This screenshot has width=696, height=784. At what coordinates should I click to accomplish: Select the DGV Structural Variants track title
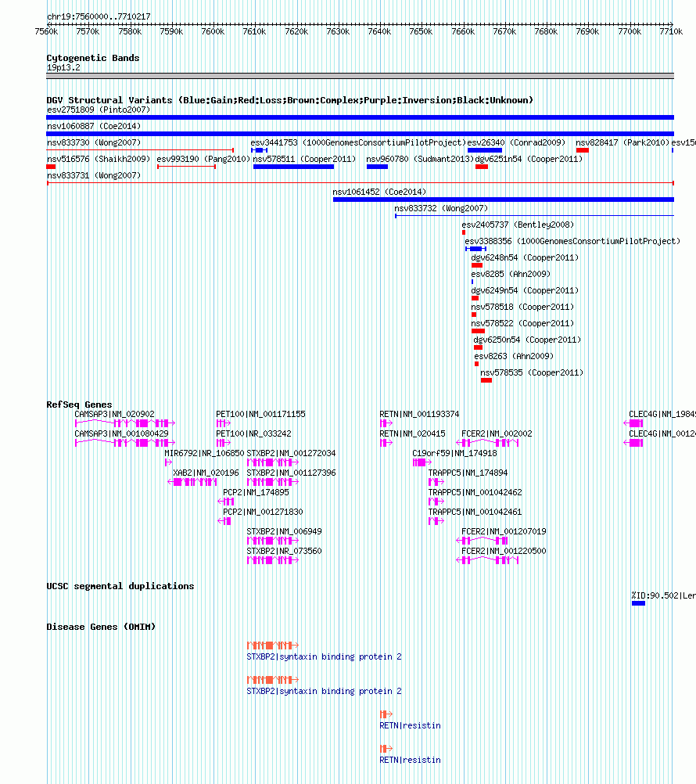290,100
